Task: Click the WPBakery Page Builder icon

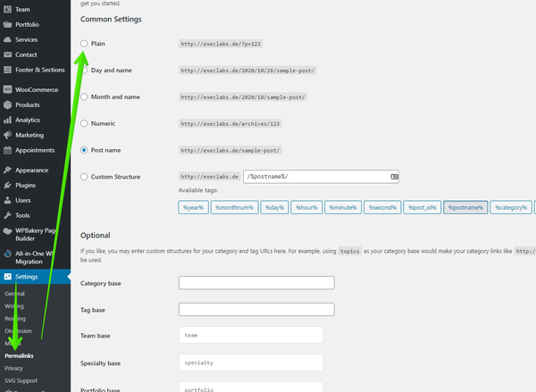Action: [7, 231]
